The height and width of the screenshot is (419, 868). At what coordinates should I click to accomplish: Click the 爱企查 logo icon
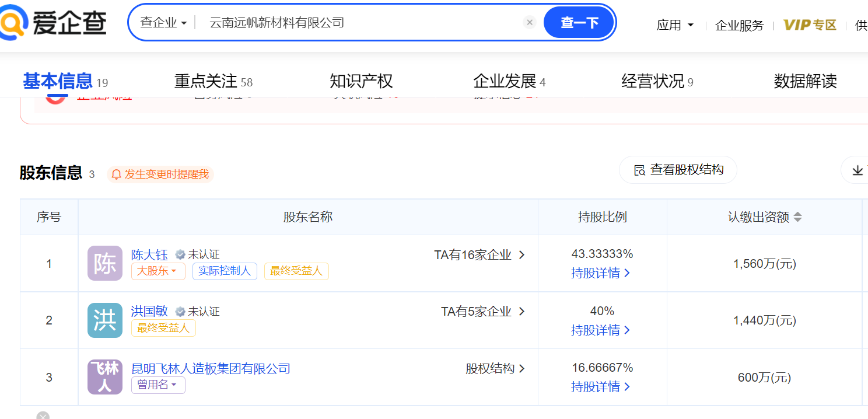pyautogui.click(x=13, y=23)
